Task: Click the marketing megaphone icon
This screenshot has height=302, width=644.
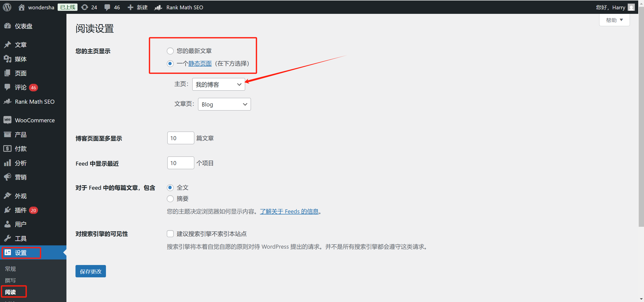Action: [x=8, y=177]
